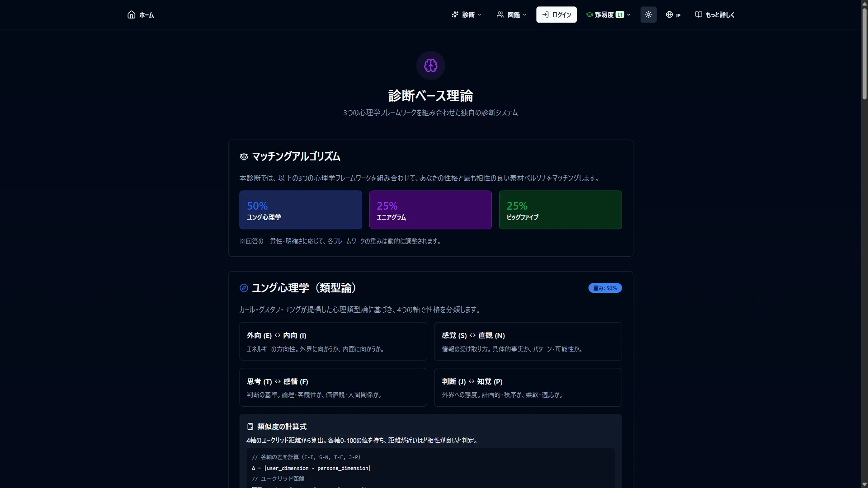Screen dimensions: 868x488
Task: Click the ログイン button
Action: pyautogui.click(x=557, y=14)
